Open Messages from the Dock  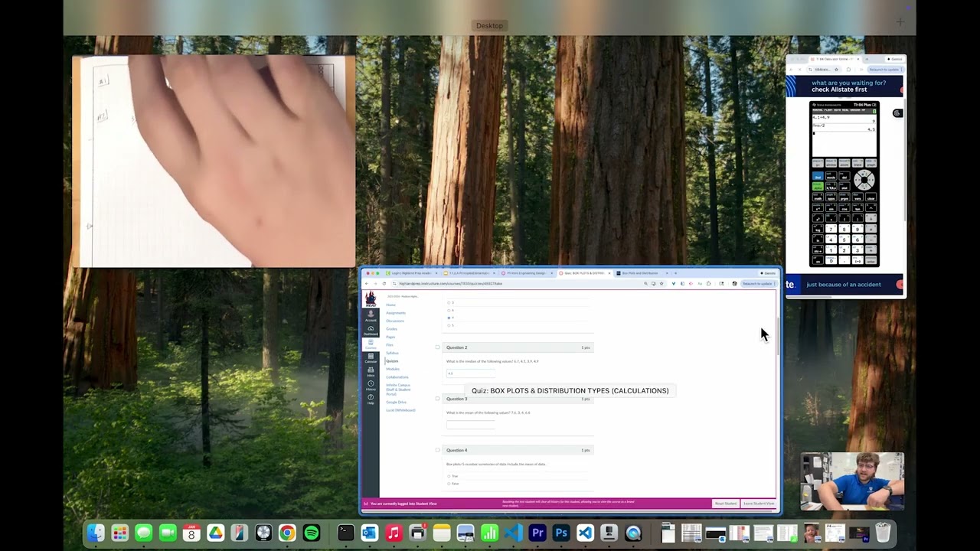[x=143, y=533]
